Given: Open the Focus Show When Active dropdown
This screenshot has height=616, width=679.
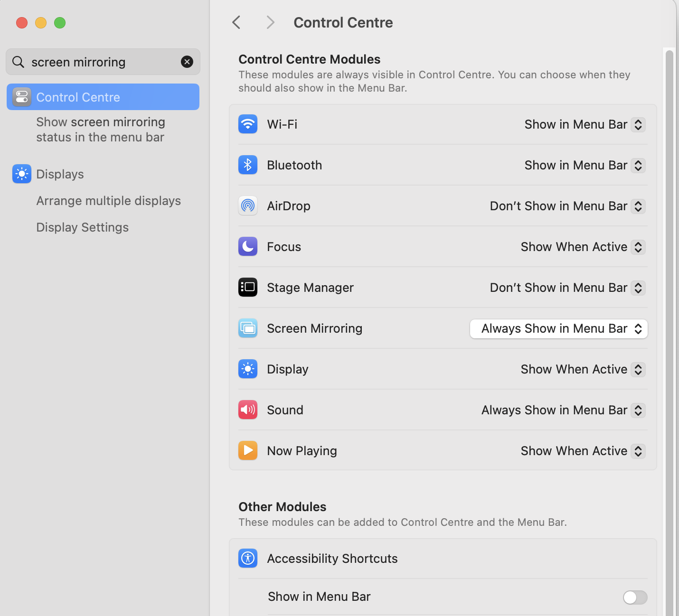Looking at the screenshot, I should pos(583,247).
